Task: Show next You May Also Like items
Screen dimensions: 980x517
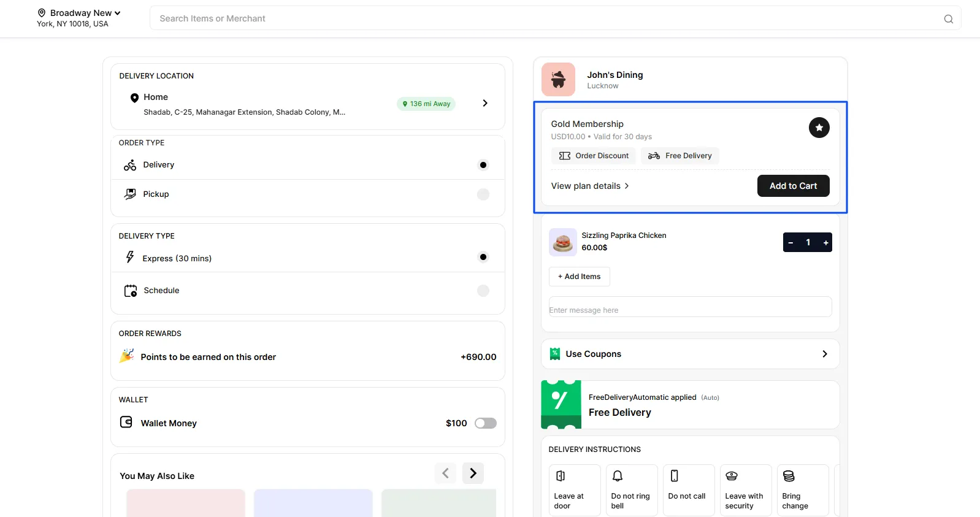Action: click(473, 473)
